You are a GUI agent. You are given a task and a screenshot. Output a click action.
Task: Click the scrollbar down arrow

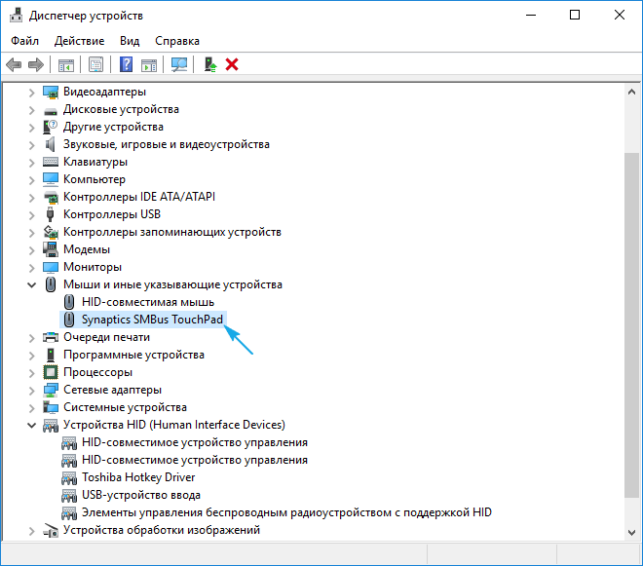click(632, 532)
